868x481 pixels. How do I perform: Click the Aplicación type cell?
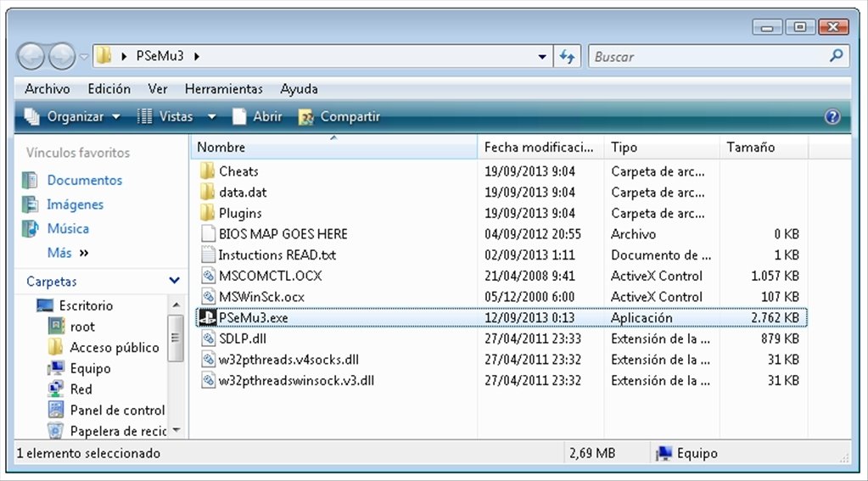(x=641, y=318)
